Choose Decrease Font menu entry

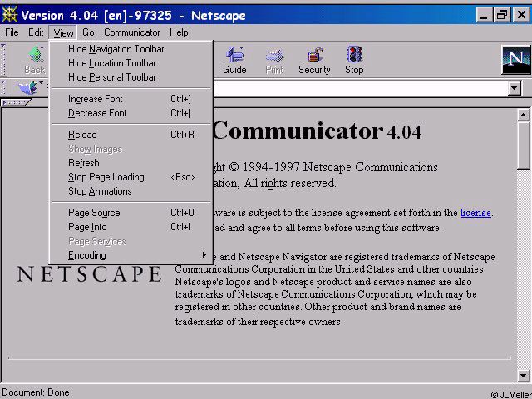pos(131,113)
